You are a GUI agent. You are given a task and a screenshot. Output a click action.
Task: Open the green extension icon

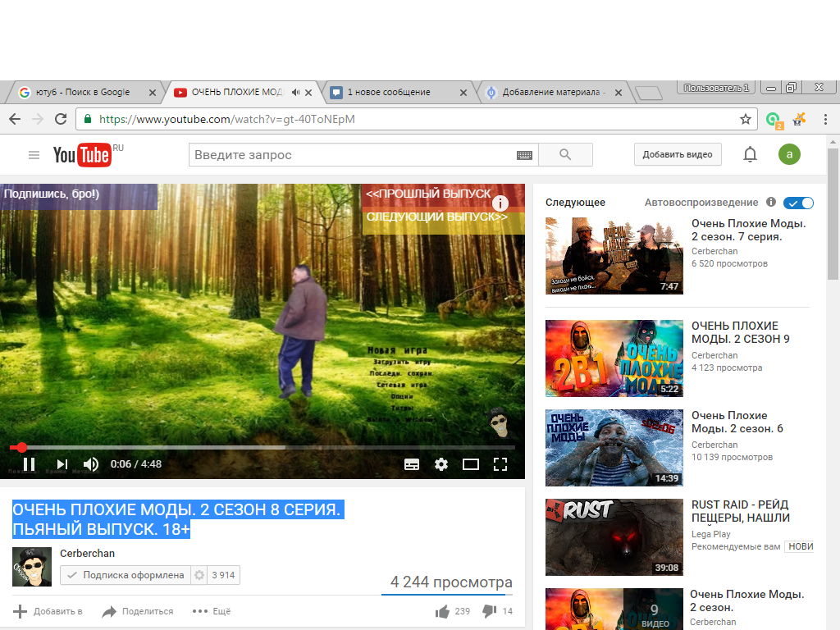[774, 120]
